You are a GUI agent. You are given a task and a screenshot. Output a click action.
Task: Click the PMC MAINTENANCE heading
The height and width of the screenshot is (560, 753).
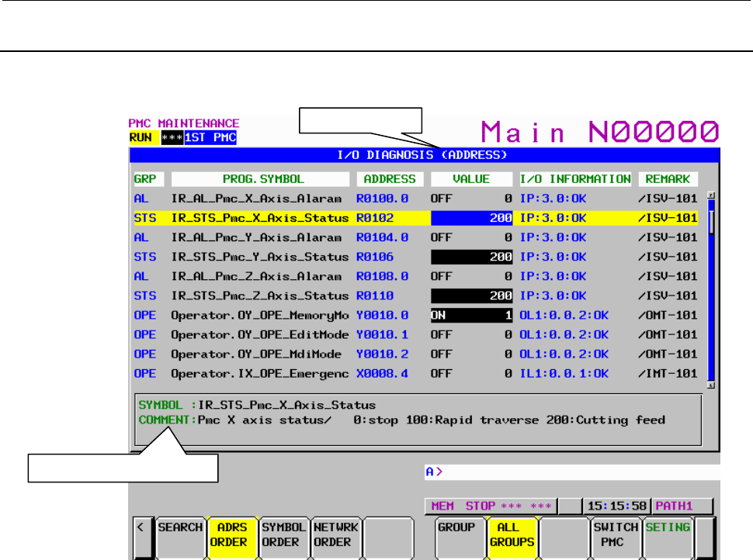click(184, 123)
